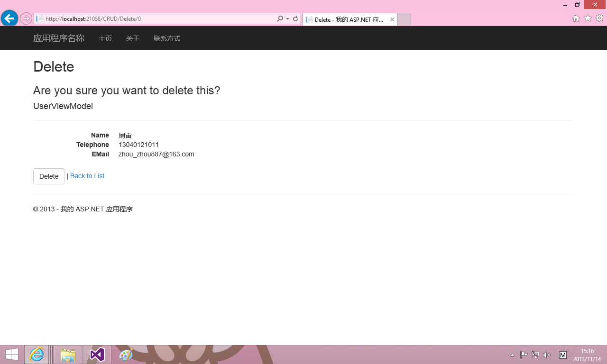The width and height of the screenshot is (607, 364).
Task: Go back with the browser back arrow
Action: 9,18
